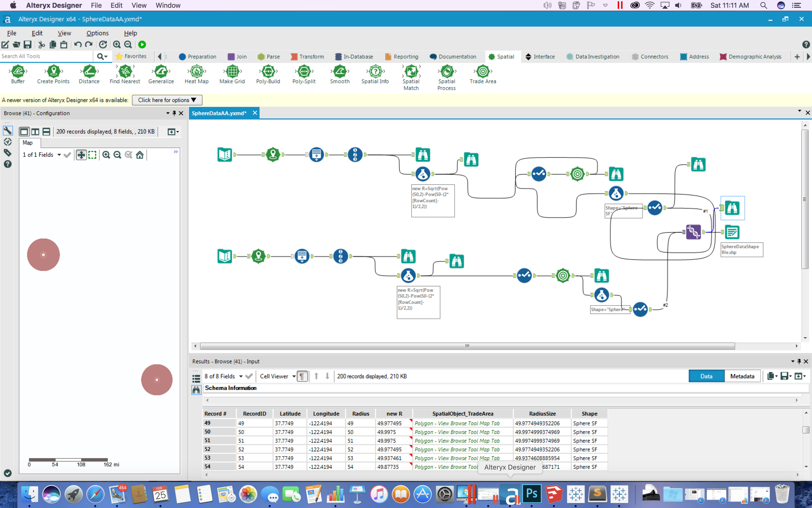Toggle the paragraph whitespace display button
The image size is (812, 508).
pos(302,376)
